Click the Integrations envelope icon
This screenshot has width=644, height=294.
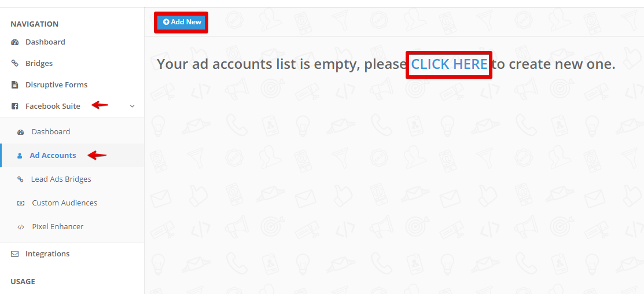(x=15, y=254)
